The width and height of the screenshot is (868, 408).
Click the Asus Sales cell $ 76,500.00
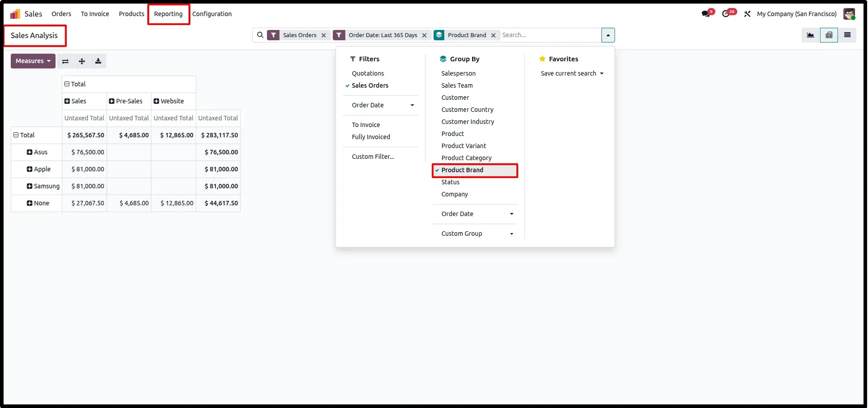84,152
